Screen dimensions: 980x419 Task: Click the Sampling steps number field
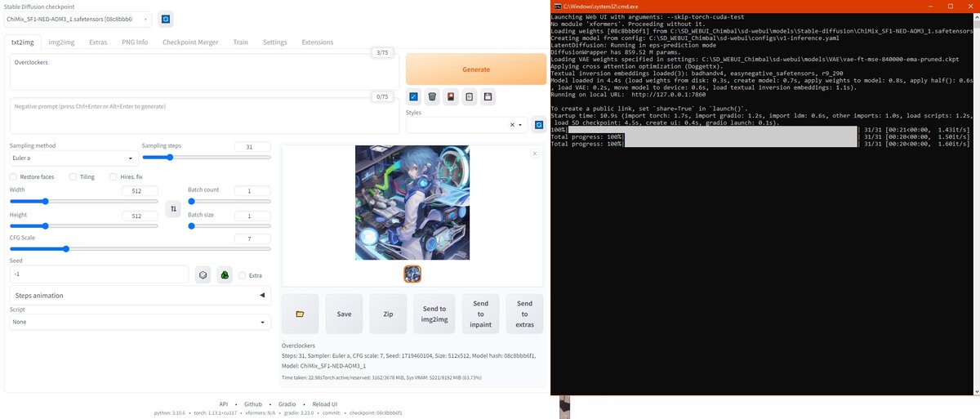252,147
